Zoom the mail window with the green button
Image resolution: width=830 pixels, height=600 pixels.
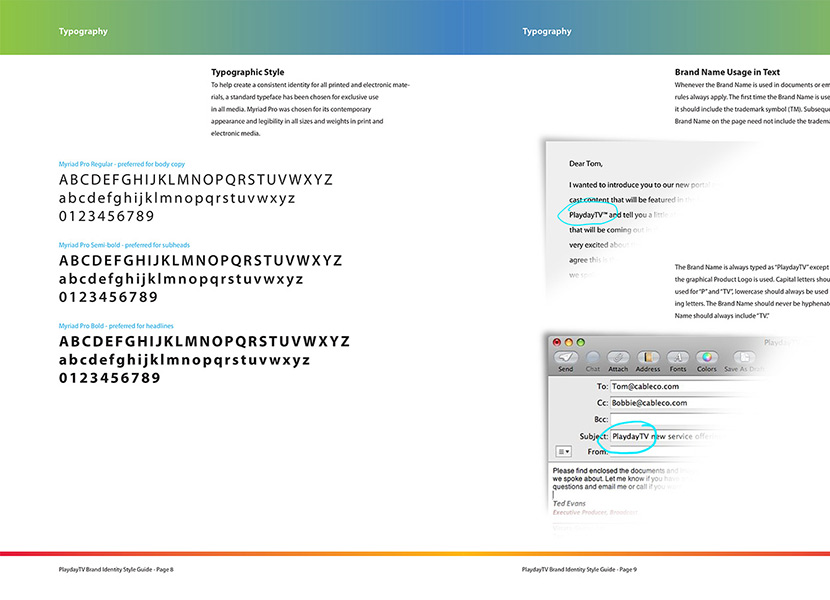pos(580,342)
